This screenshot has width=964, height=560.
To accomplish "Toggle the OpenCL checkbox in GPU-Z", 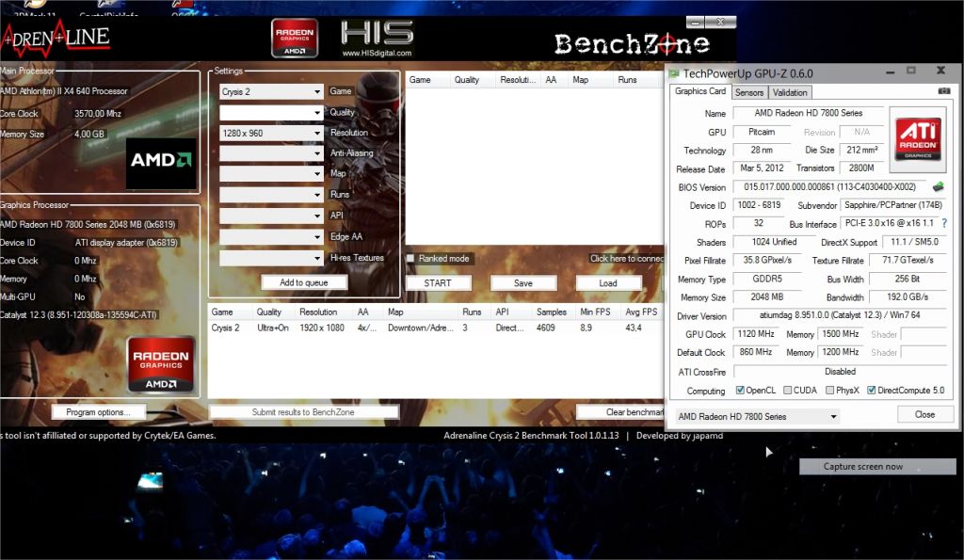I will tap(740, 390).
